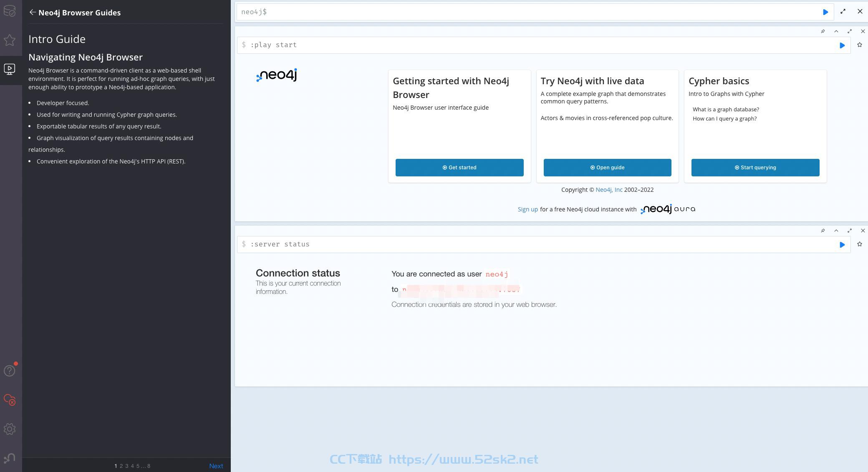Select guide page 1 indicator
This screenshot has height=472, width=868.
(116, 466)
